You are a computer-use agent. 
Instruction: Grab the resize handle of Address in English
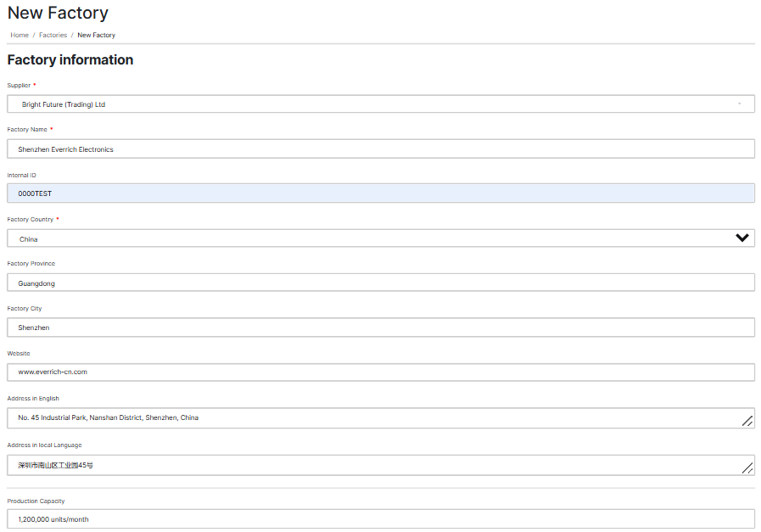(747, 421)
